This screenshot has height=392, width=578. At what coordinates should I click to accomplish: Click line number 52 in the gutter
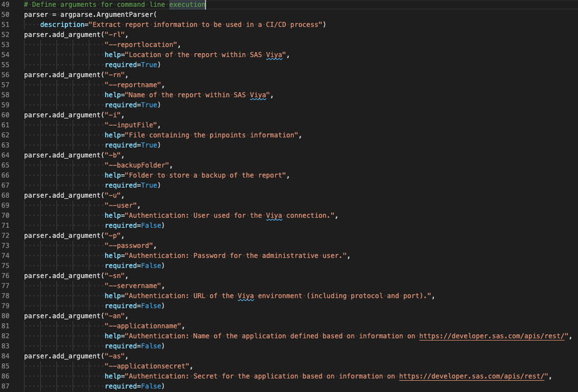coord(6,35)
